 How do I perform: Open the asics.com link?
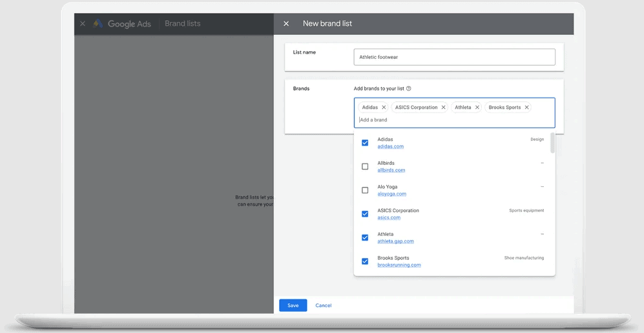point(389,218)
